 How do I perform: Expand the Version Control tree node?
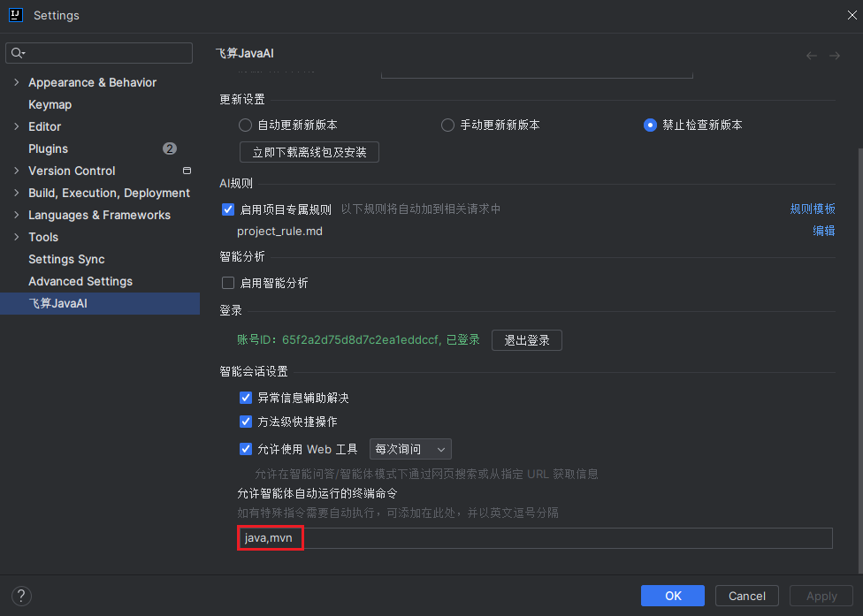point(17,171)
